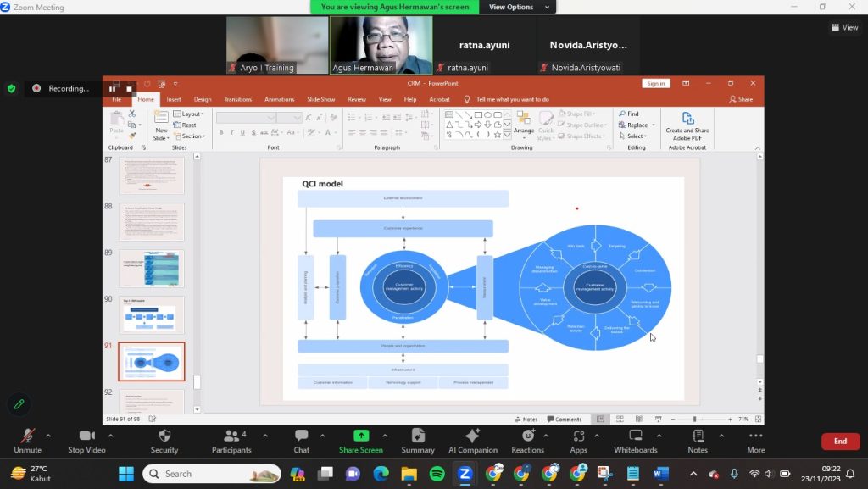Image resolution: width=868 pixels, height=489 pixels.
Task: Expand audio options arrow next to Unmute
Action: click(x=48, y=436)
